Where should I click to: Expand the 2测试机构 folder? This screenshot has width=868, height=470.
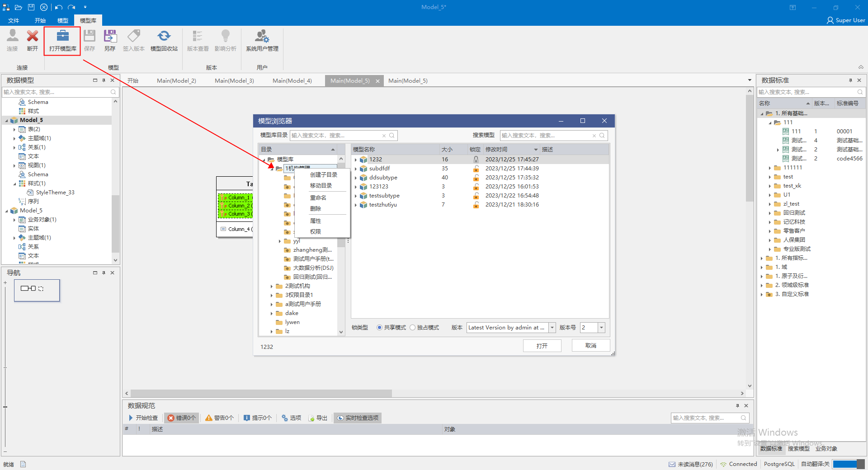click(272, 286)
